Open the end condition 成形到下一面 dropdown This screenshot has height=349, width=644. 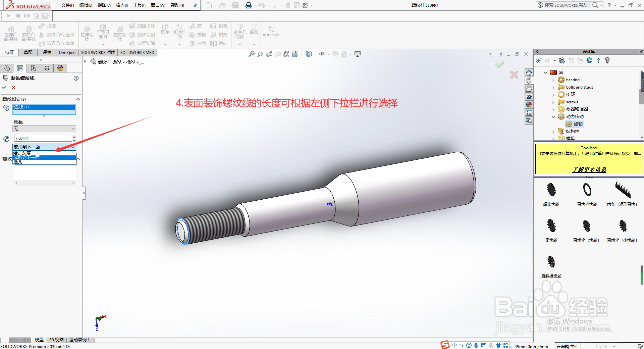coord(44,147)
